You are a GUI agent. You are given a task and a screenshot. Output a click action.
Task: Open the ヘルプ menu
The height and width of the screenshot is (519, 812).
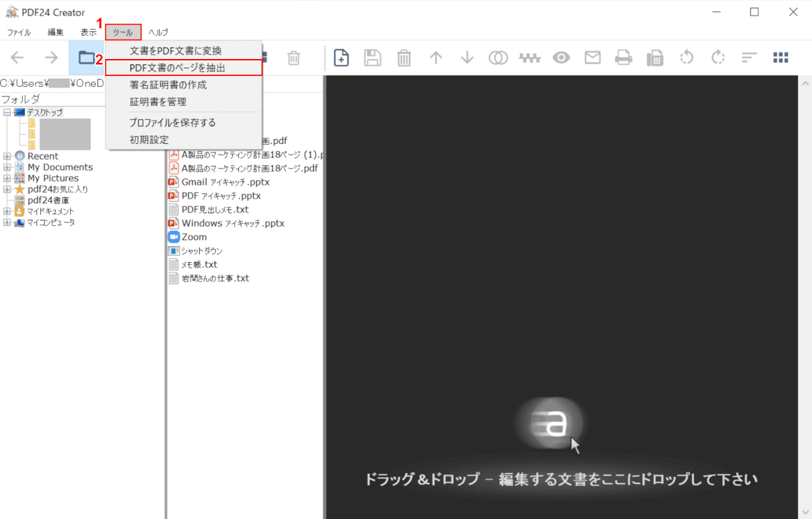(158, 32)
